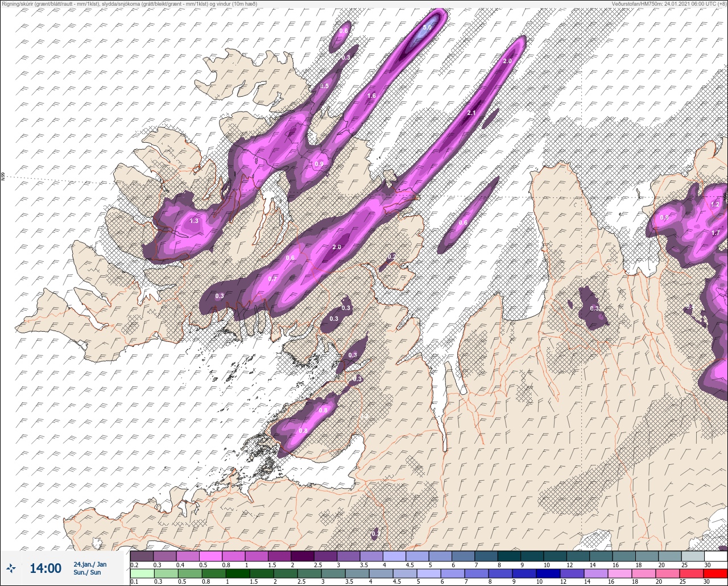
Task: Click the 1.2 precipitation value near the right edge
Action: coord(715,204)
